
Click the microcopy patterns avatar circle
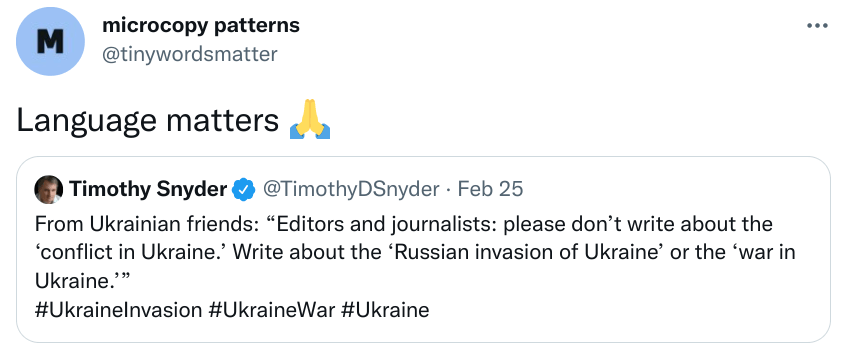(x=50, y=41)
